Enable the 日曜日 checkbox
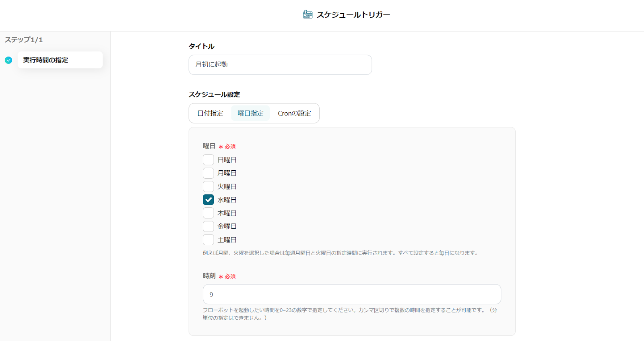This screenshot has height=341, width=644. pos(208,160)
